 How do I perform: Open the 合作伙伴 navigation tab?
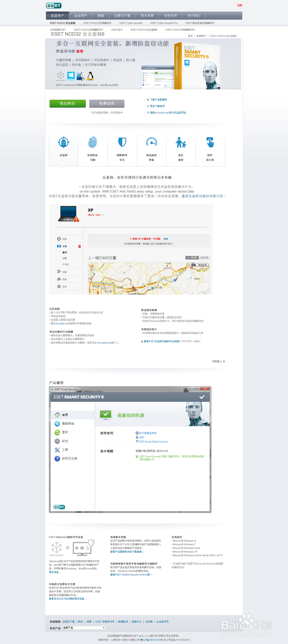(170, 16)
